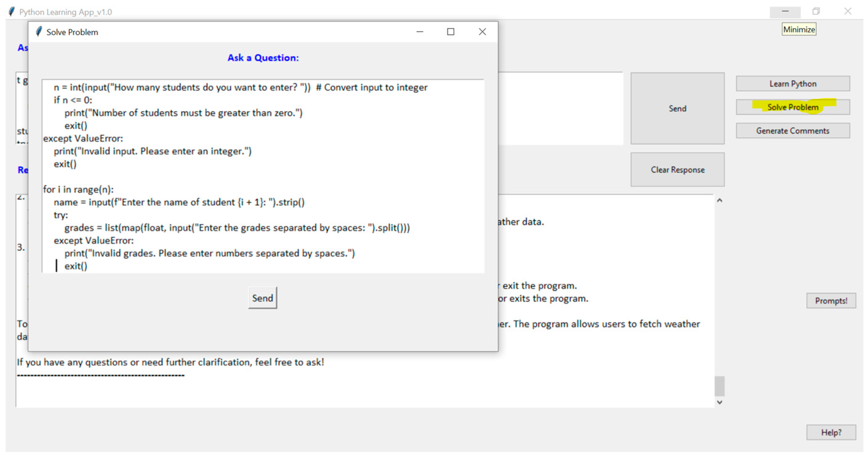
Task: Close the Solve Problem dialog
Action: coord(482,32)
